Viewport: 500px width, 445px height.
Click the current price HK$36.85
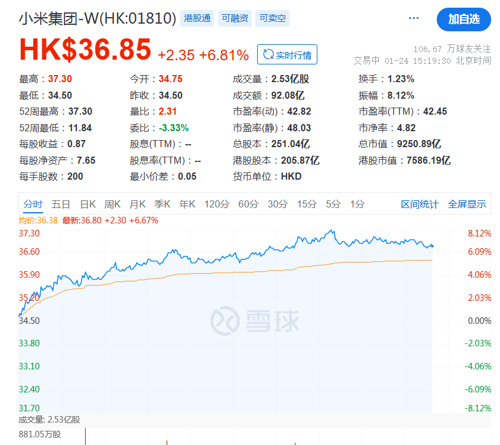tap(85, 49)
